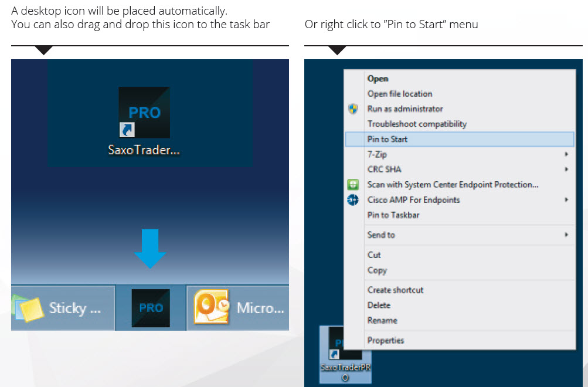Select Cut from context menu

pyautogui.click(x=460, y=255)
